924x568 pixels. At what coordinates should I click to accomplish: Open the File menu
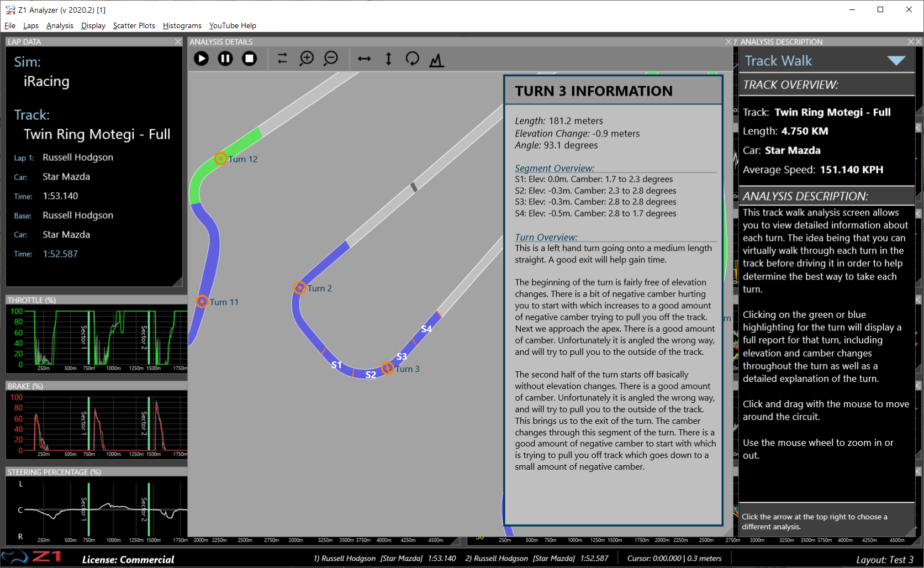pyautogui.click(x=10, y=25)
